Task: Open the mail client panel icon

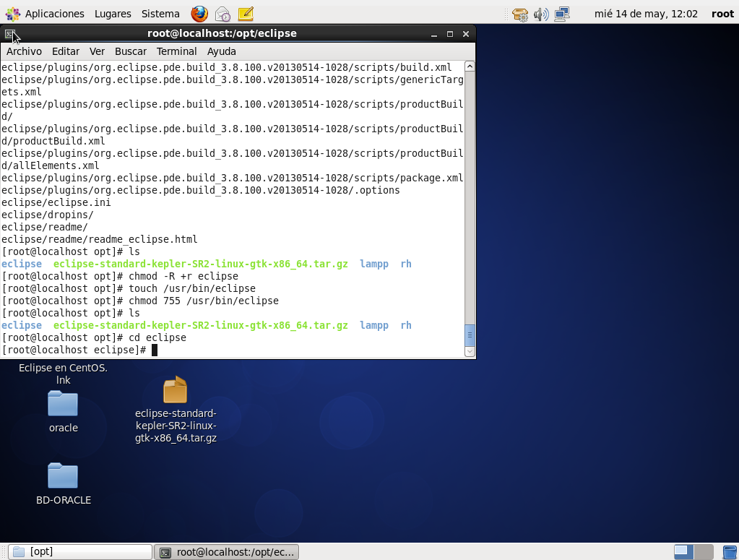Action: pyautogui.click(x=222, y=14)
